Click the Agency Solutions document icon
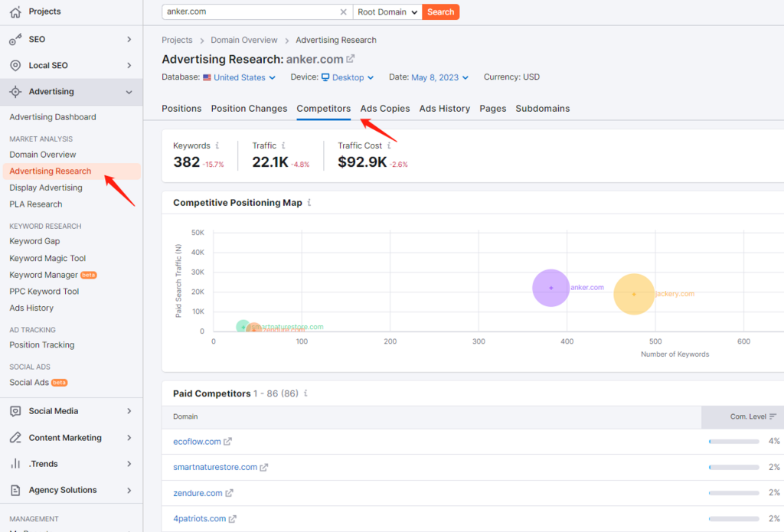This screenshot has height=532, width=784. (15, 490)
